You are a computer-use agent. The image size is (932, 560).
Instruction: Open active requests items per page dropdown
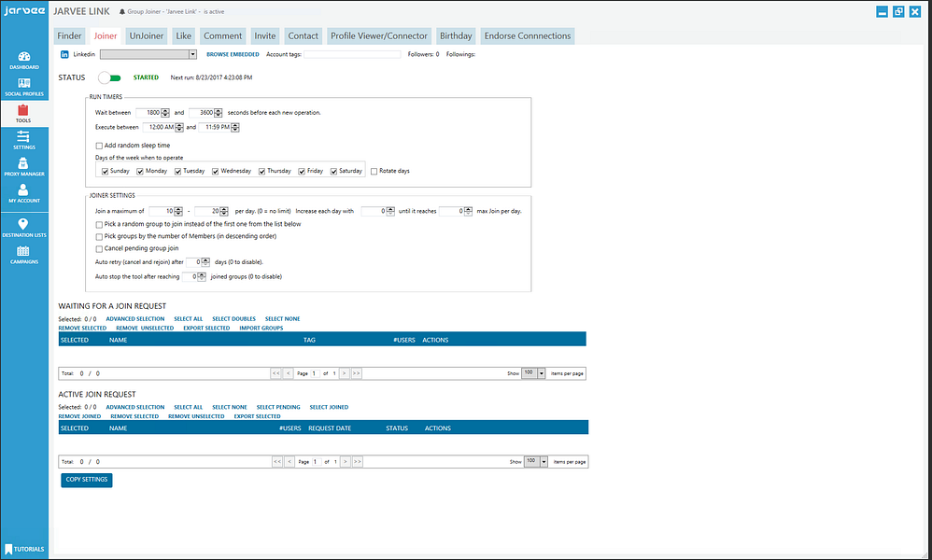pos(544,461)
